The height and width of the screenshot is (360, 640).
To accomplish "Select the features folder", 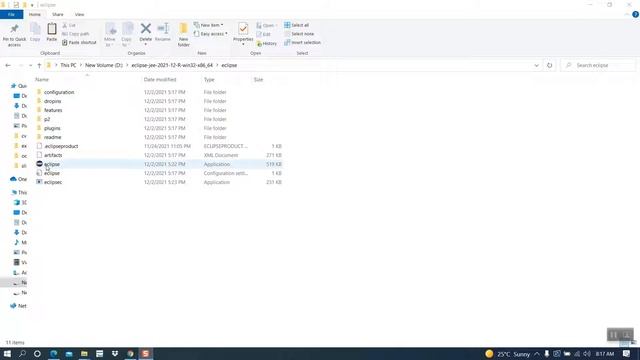I will (x=53, y=110).
